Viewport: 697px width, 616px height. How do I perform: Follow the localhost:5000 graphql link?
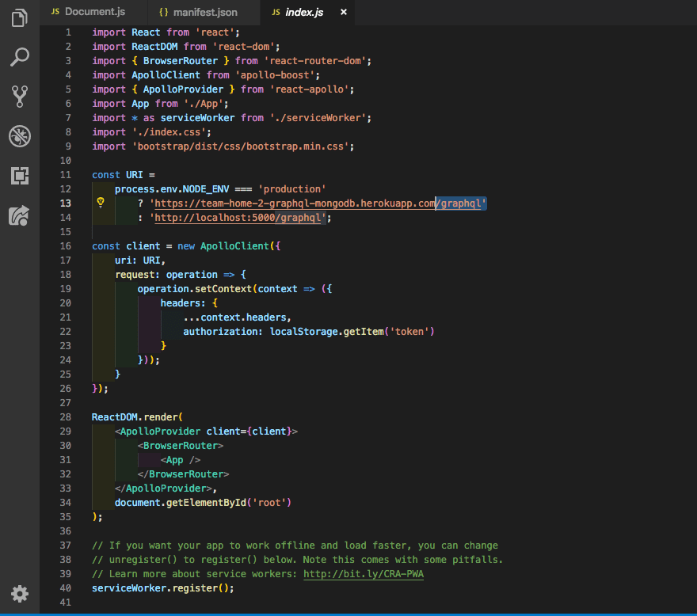pyautogui.click(x=238, y=218)
